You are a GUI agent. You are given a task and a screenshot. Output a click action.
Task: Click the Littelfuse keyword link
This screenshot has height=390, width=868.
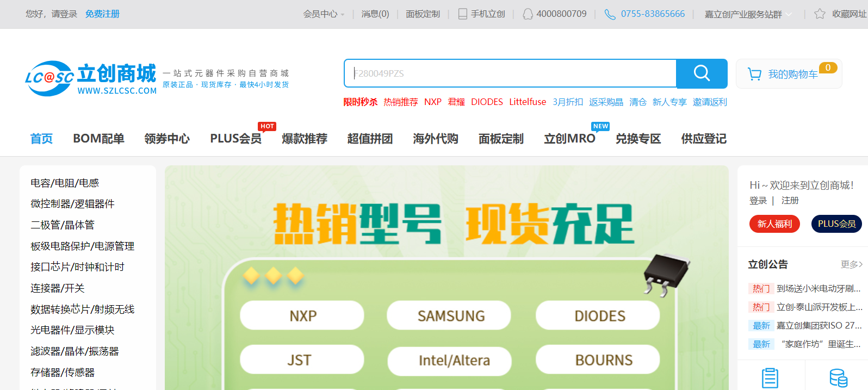tap(528, 102)
